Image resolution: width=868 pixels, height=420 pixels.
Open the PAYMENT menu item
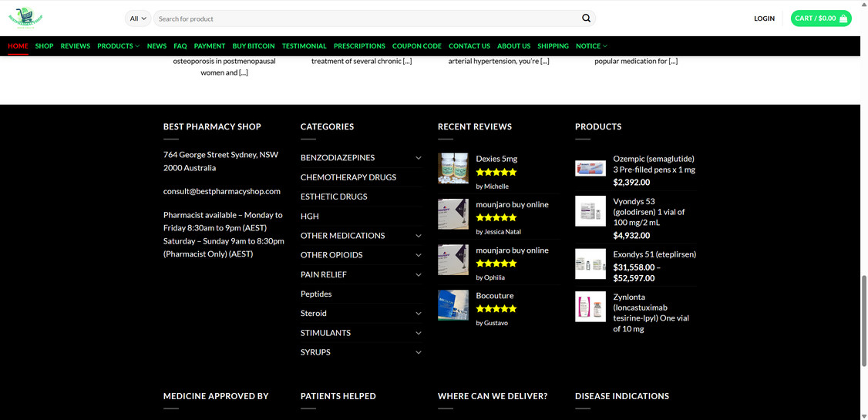209,46
